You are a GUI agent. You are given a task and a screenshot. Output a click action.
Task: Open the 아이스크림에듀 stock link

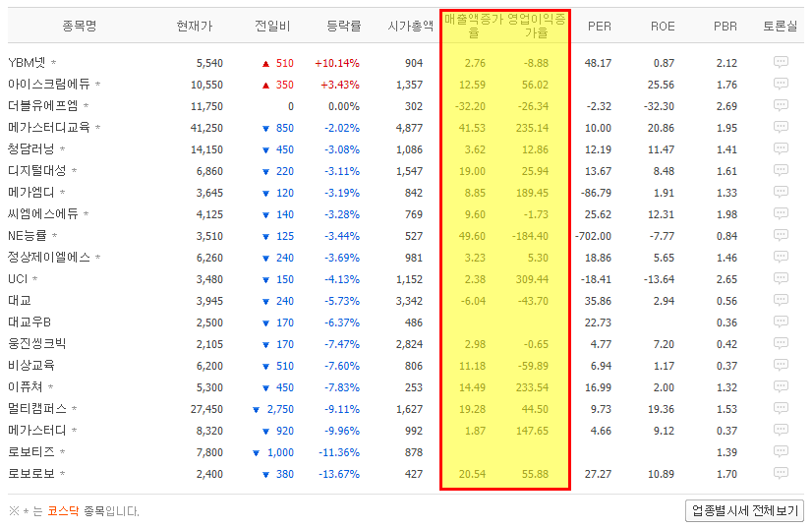click(49, 84)
